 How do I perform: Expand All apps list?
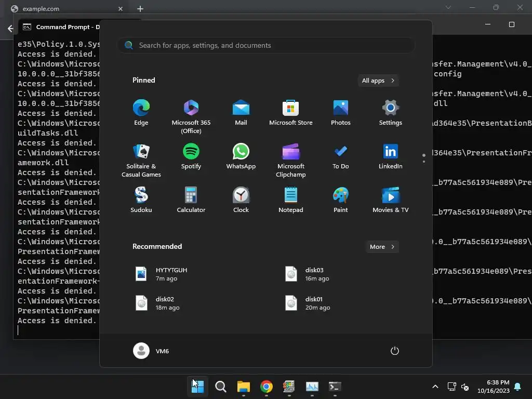click(x=378, y=81)
